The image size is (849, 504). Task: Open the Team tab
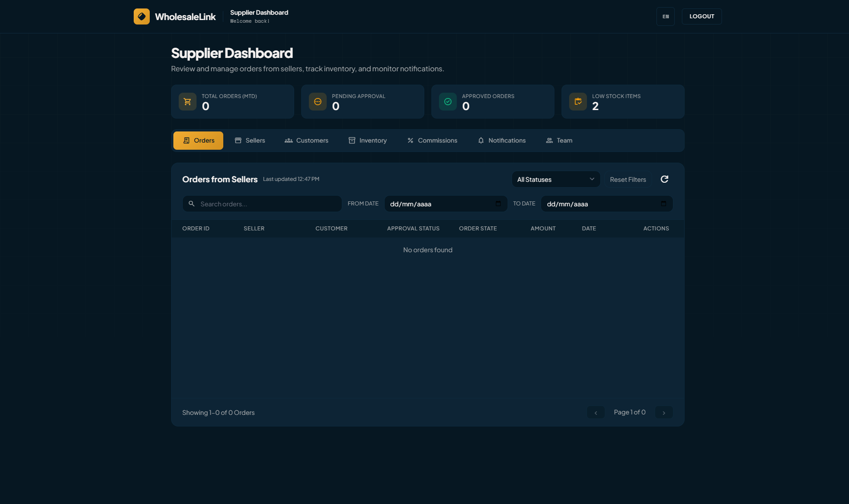click(559, 140)
